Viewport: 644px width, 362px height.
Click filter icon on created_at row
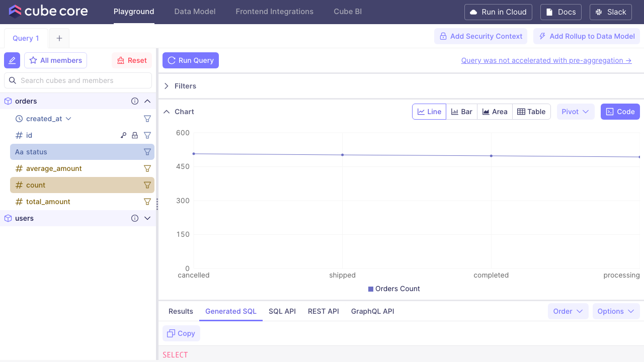pyautogui.click(x=147, y=119)
